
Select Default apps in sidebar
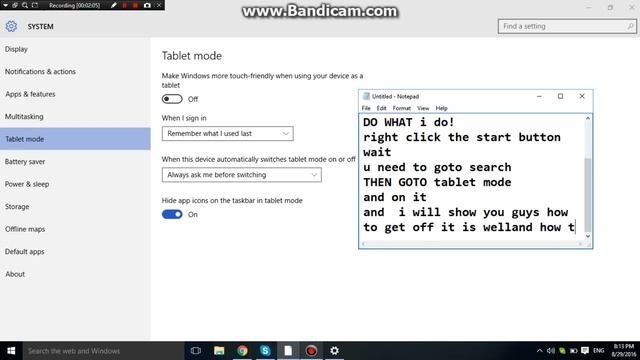coord(75,251)
